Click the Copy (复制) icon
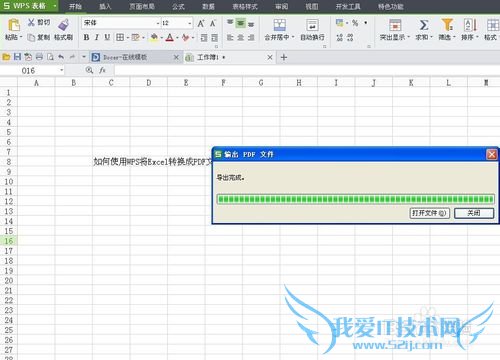Screen dimensions: 500x360 point(31,37)
